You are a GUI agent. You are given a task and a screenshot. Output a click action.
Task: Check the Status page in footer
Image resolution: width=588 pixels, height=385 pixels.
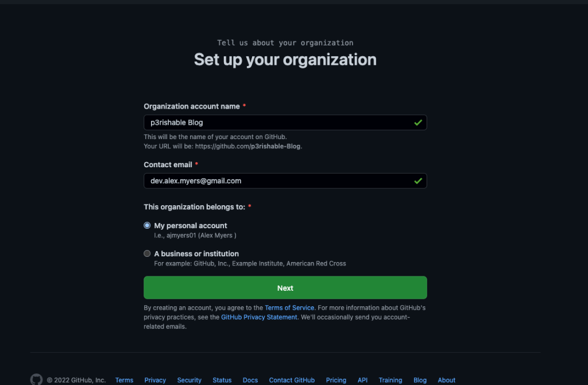click(222, 380)
